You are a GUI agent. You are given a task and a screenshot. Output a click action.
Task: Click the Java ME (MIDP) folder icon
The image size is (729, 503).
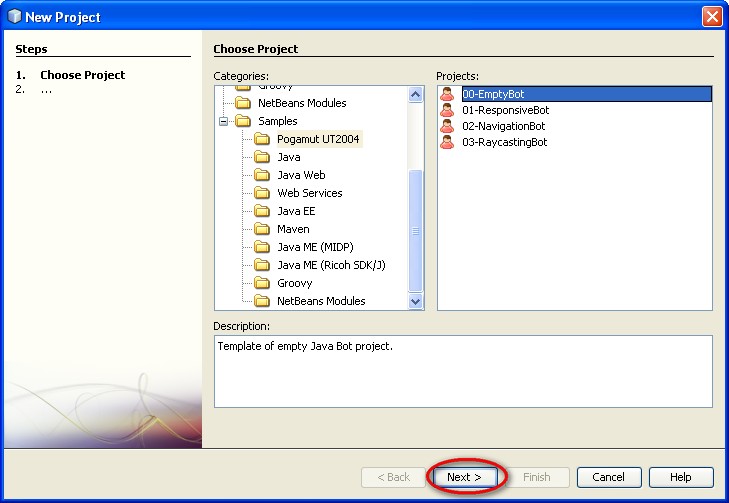click(262, 247)
